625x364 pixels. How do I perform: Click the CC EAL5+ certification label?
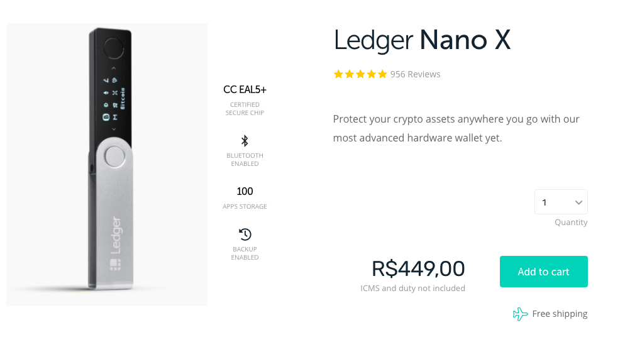tap(245, 90)
